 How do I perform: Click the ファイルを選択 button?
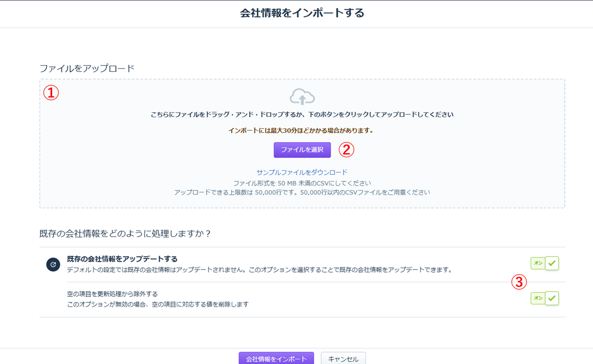[x=302, y=150]
